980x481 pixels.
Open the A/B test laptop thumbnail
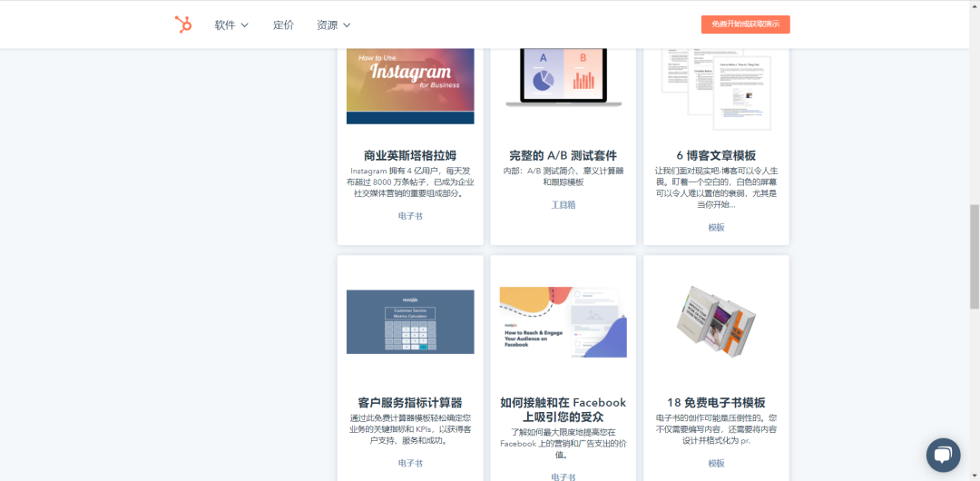click(563, 77)
